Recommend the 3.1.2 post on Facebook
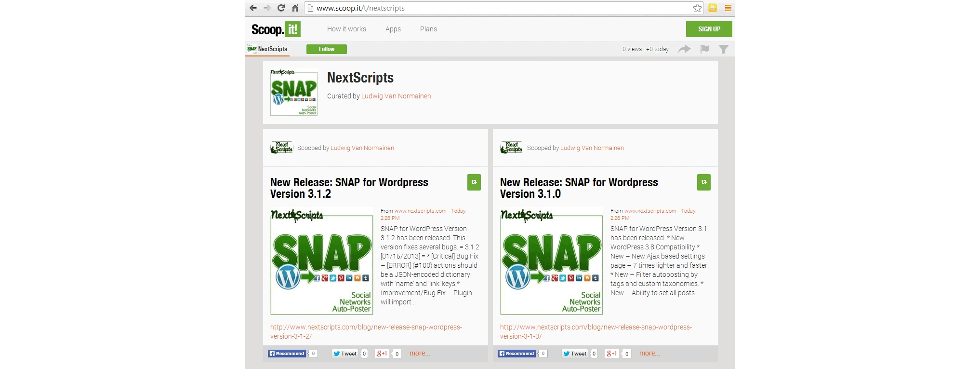The width and height of the screenshot is (980, 369). [287, 354]
